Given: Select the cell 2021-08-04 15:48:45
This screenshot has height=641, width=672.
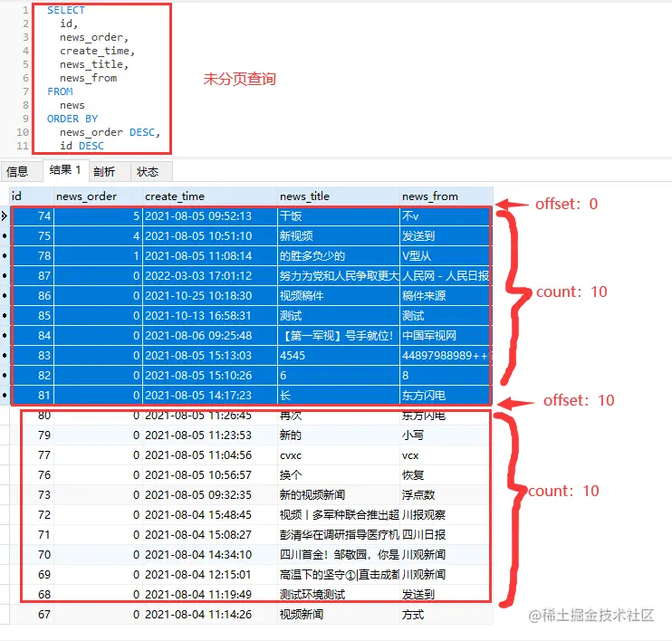Looking at the screenshot, I should click(209, 515).
